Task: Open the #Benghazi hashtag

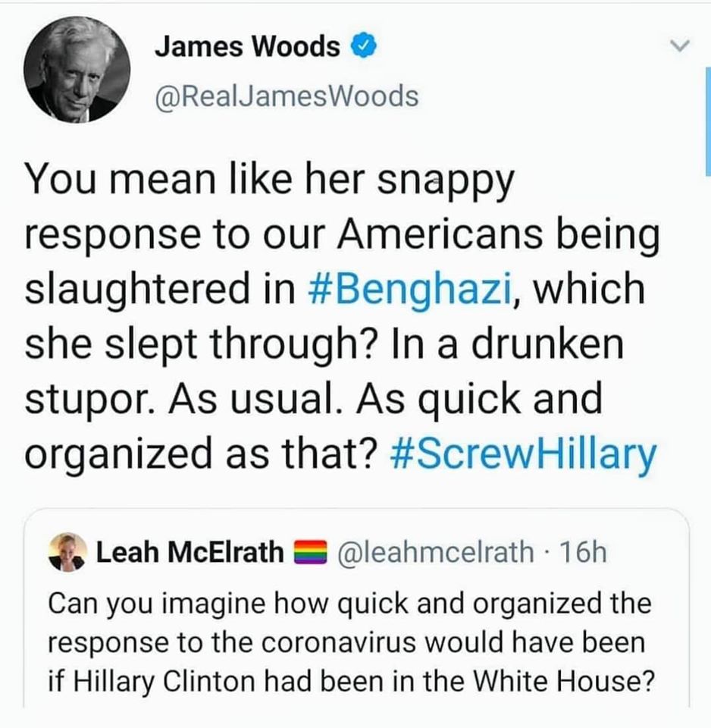Action: click(411, 289)
